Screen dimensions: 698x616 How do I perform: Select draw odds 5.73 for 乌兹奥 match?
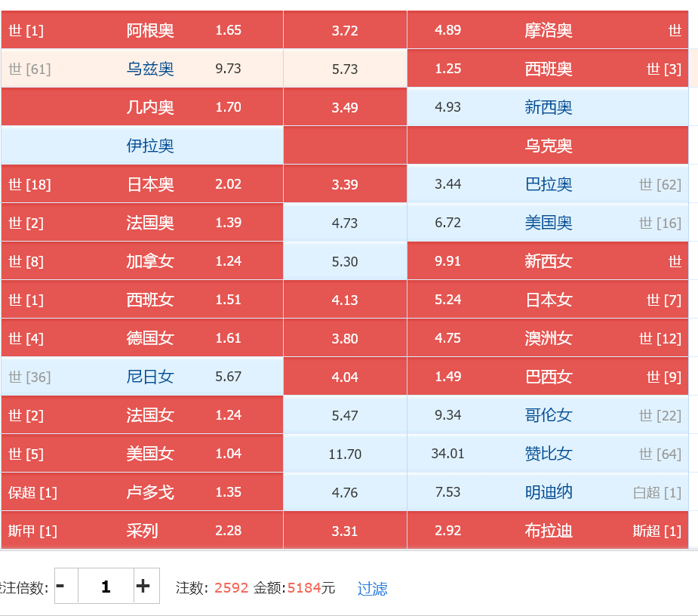pos(345,69)
